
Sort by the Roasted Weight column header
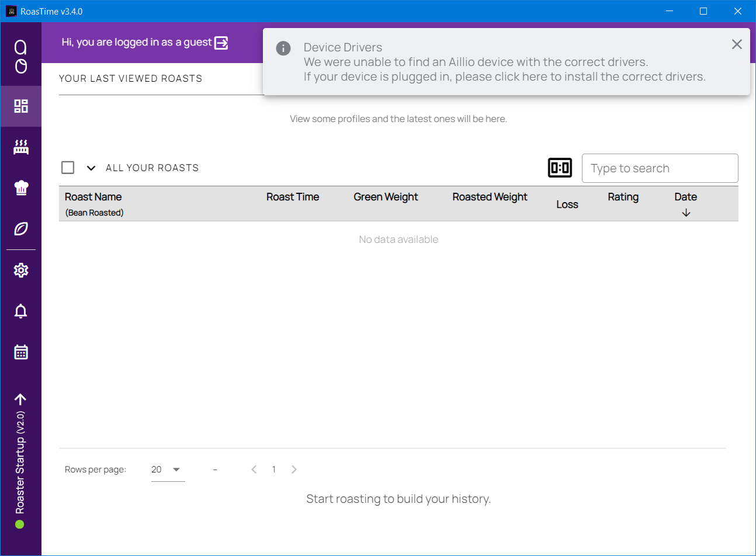click(x=490, y=197)
